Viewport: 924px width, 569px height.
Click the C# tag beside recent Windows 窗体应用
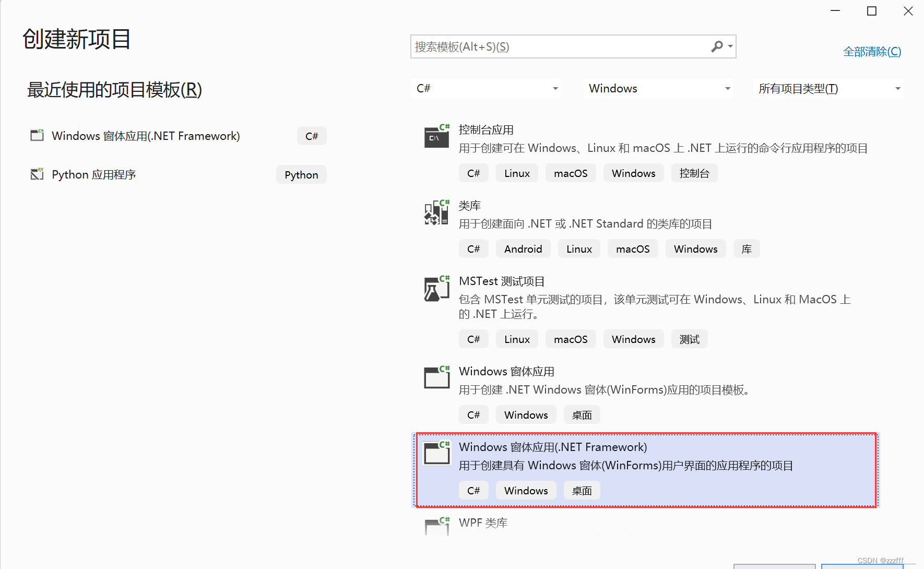click(x=312, y=136)
